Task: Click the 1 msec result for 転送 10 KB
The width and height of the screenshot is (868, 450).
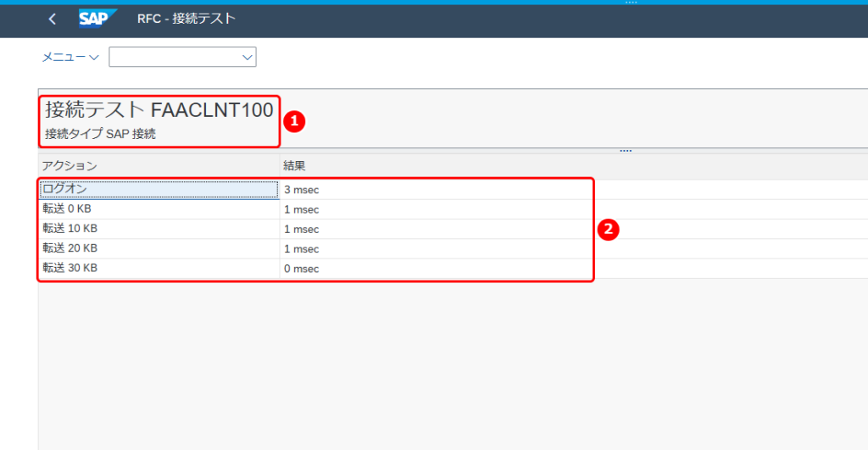Action: coord(302,229)
